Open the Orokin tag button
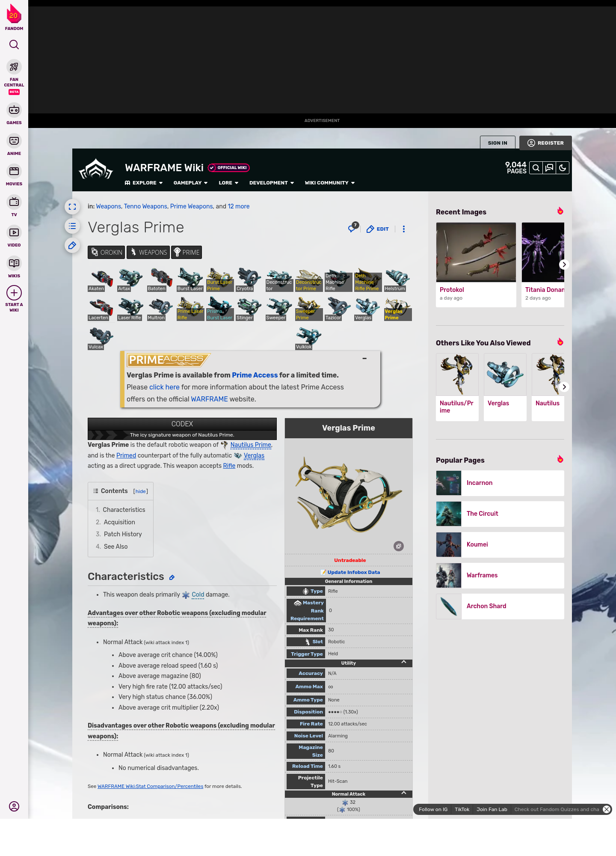Image resolution: width=616 pixels, height=856 pixels. click(107, 252)
